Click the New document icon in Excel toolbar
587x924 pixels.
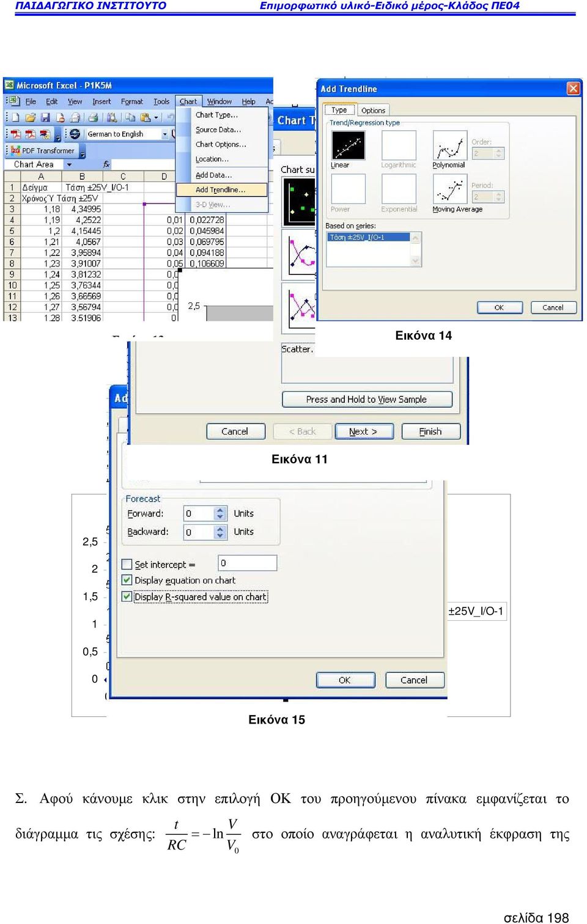[x=15, y=117]
